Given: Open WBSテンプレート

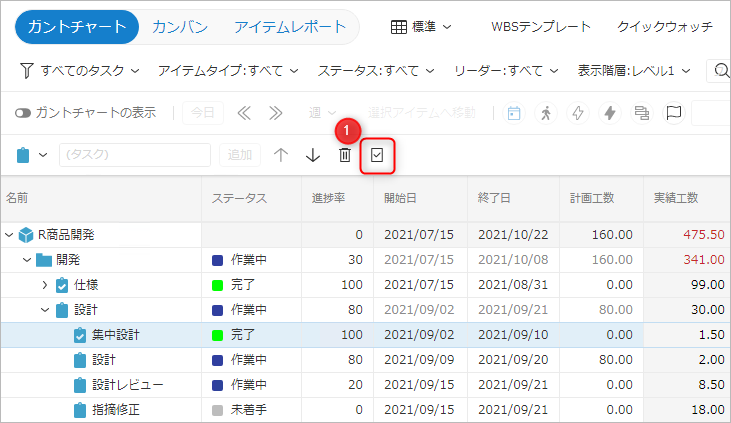Looking at the screenshot, I should pos(541,27).
